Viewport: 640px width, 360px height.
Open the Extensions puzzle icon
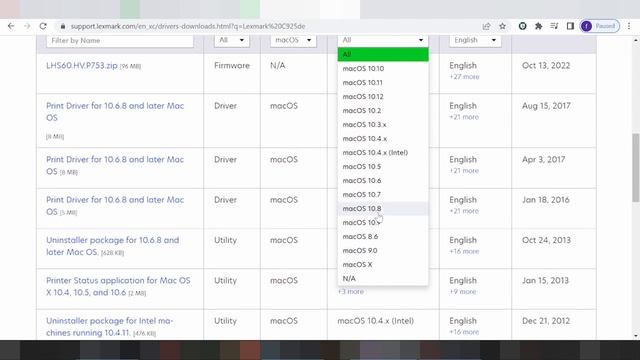[x=538, y=26]
